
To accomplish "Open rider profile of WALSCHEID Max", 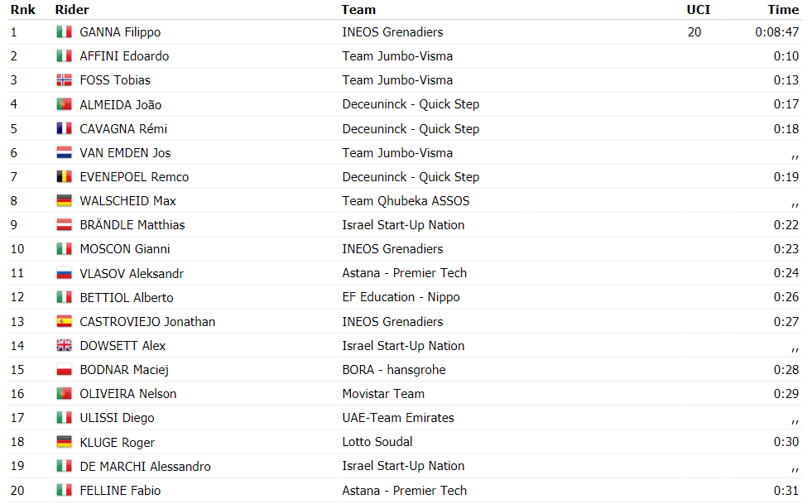I will tap(128, 201).
